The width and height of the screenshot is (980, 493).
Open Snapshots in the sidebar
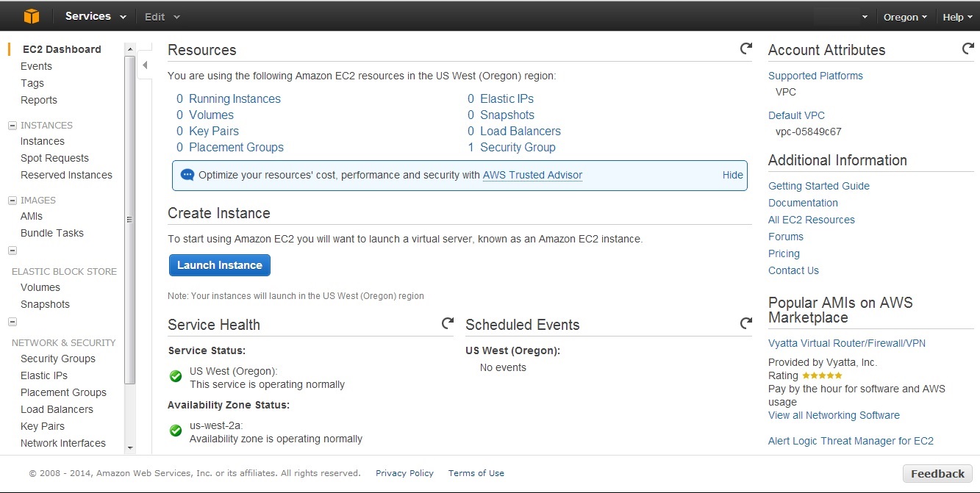[45, 304]
